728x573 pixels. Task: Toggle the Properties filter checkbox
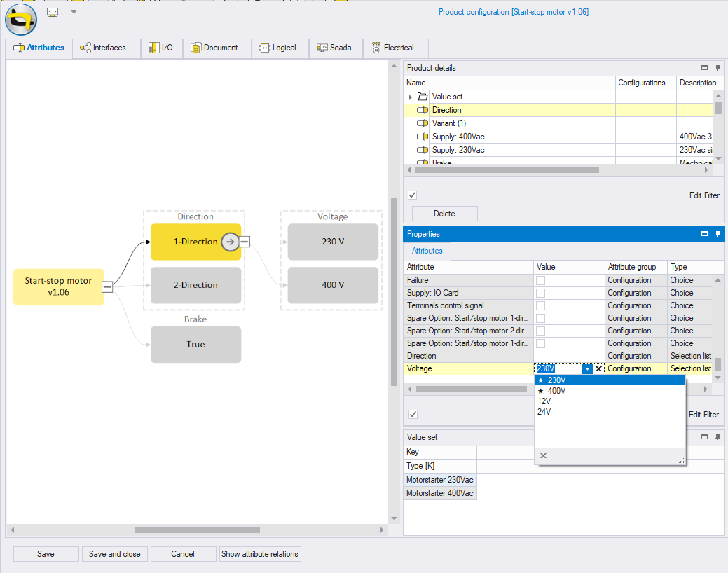point(413,414)
